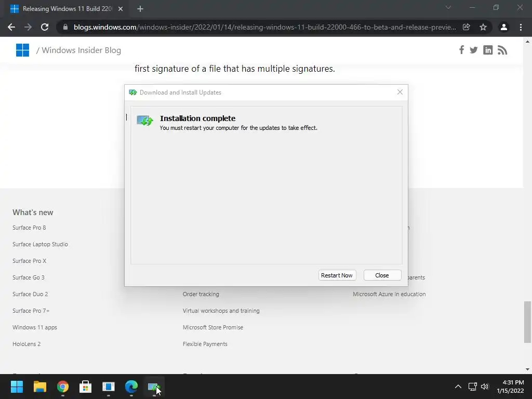Open the blue window app in the taskbar
This screenshot has height=399, width=532.
[109, 387]
